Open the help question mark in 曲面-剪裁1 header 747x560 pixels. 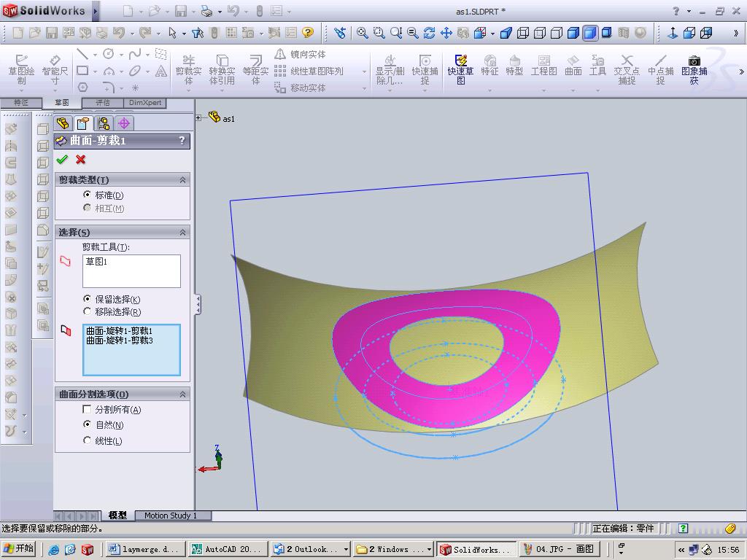pos(182,141)
